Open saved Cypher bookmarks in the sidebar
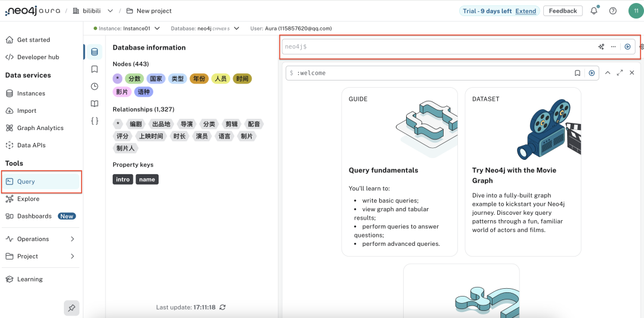This screenshot has width=644, height=318. pyautogui.click(x=94, y=69)
